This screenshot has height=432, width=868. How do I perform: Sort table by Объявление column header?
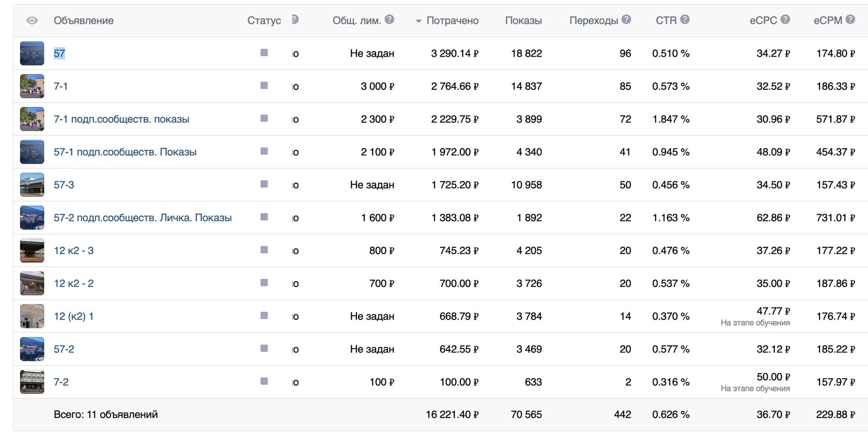84,21
